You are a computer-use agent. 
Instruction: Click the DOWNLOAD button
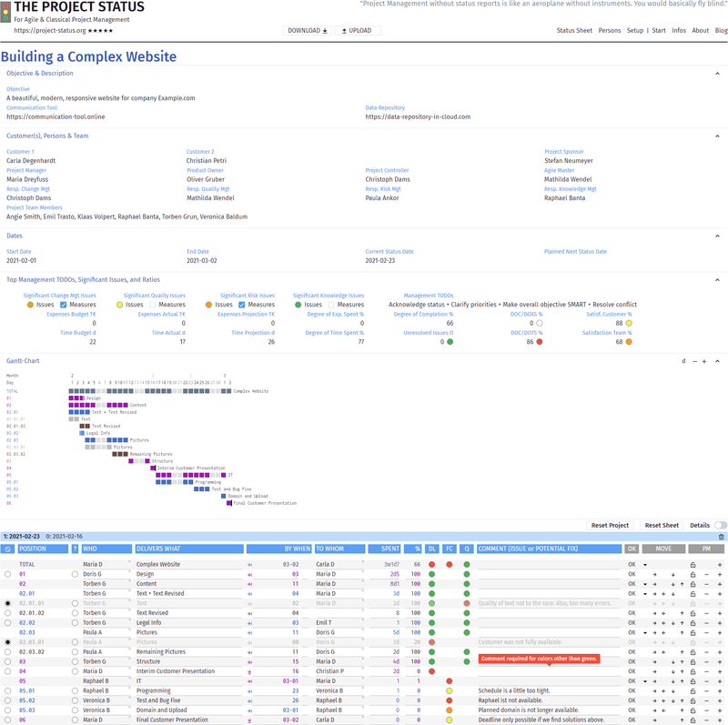(x=308, y=31)
